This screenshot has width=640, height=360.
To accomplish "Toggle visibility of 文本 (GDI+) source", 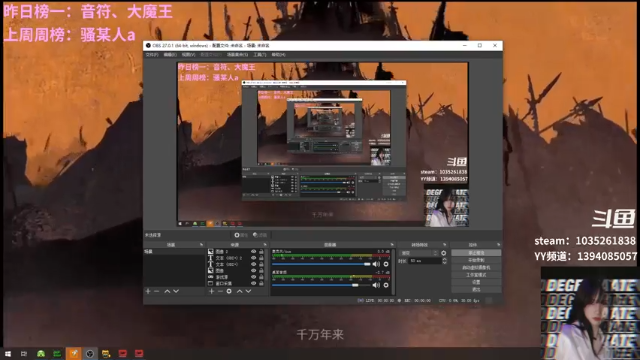I will 253,264.
